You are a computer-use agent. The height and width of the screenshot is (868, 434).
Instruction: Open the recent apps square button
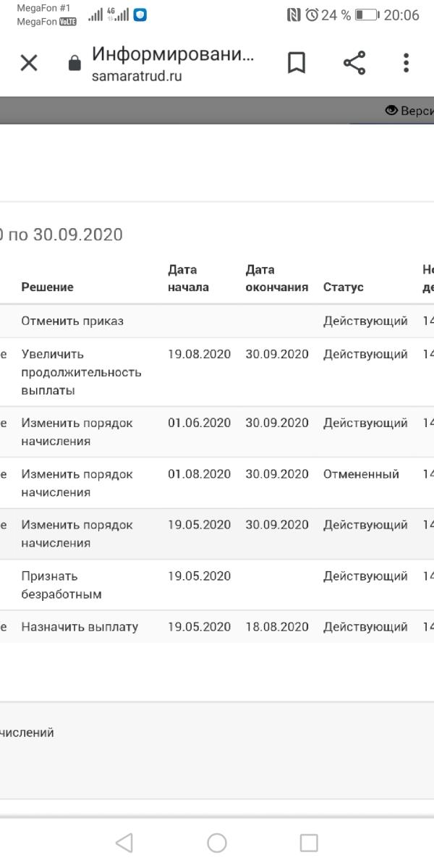click(x=309, y=843)
